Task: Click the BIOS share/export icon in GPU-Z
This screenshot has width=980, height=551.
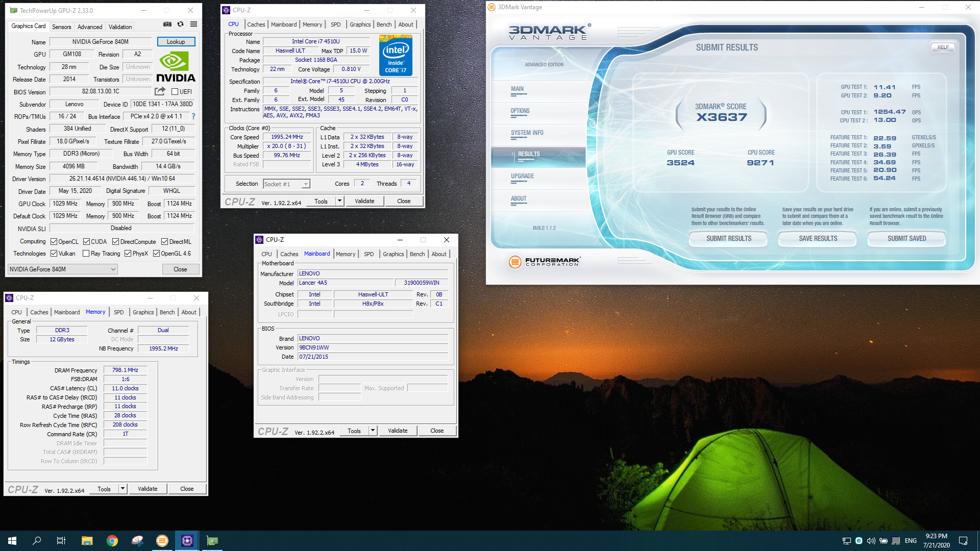Action: coord(160,91)
